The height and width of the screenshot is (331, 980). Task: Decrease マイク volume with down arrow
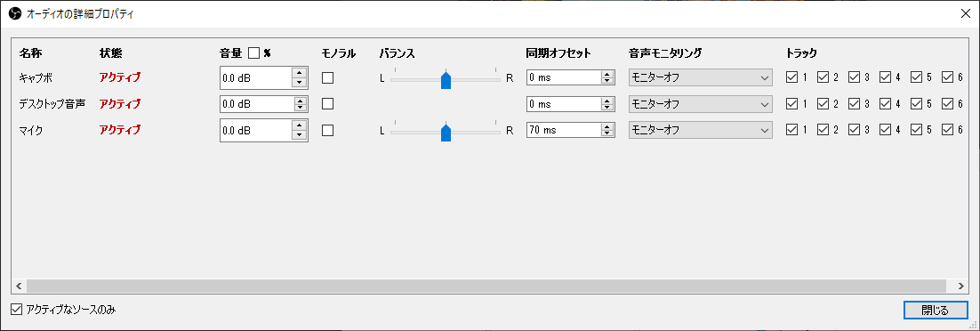click(300, 136)
